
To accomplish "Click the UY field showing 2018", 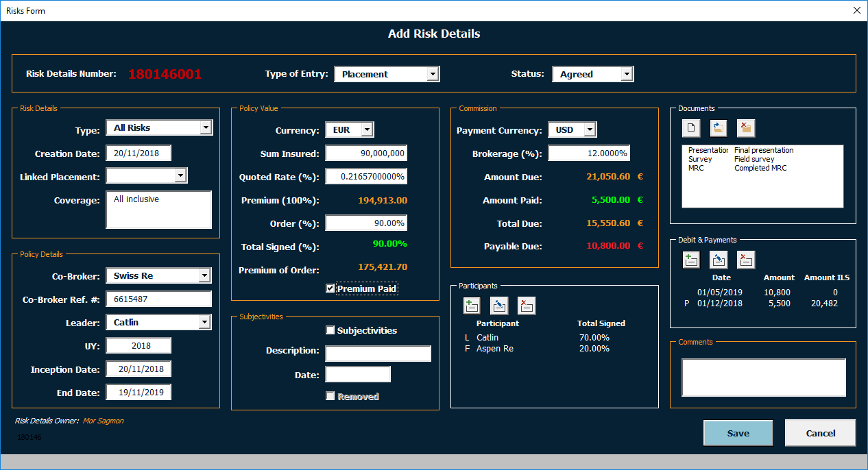I will (138, 345).
